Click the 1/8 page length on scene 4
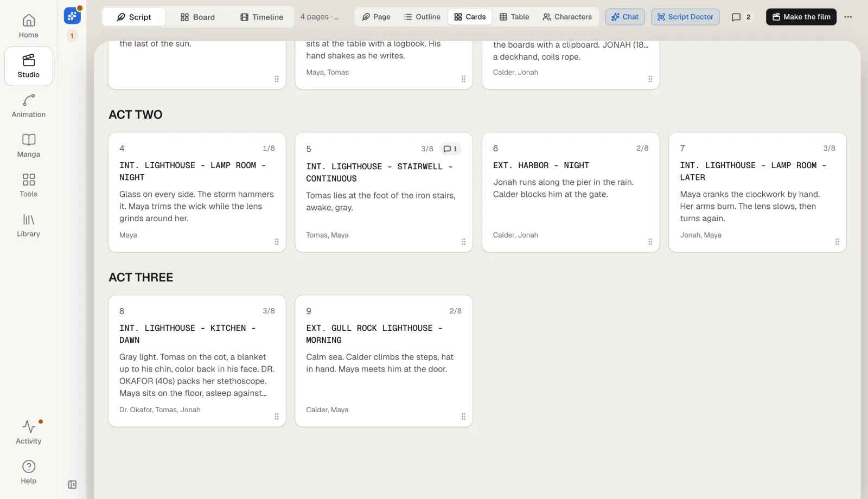This screenshot has width=868, height=499. [269, 148]
